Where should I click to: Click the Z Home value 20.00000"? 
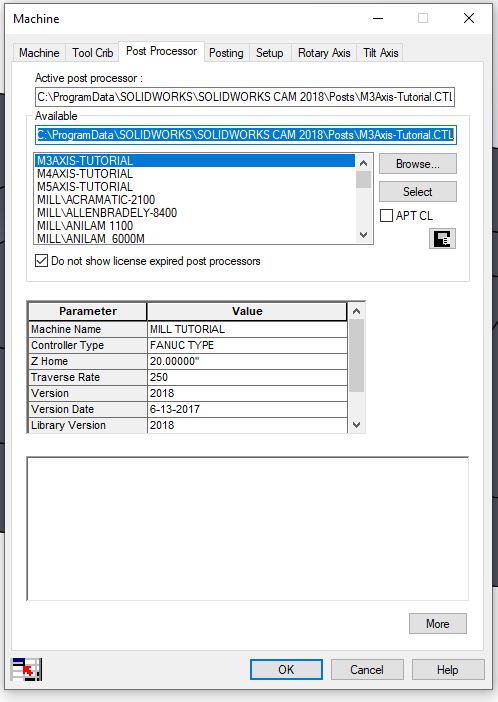247,361
